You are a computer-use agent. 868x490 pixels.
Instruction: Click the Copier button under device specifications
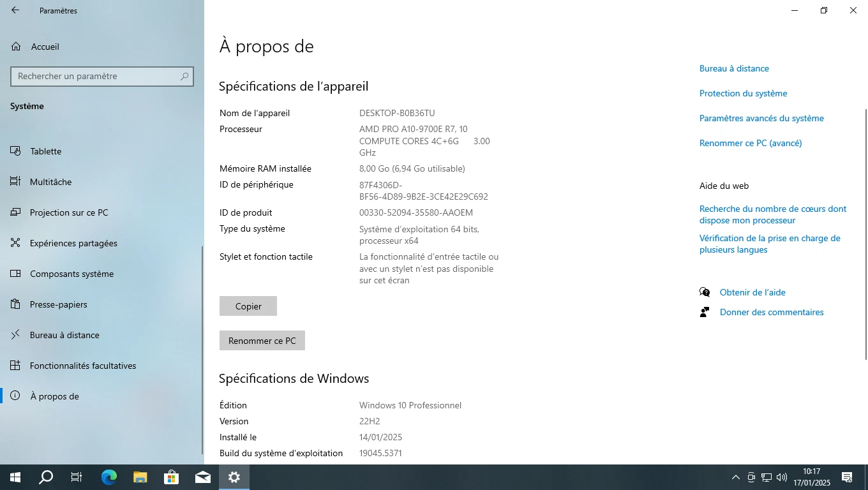248,306
